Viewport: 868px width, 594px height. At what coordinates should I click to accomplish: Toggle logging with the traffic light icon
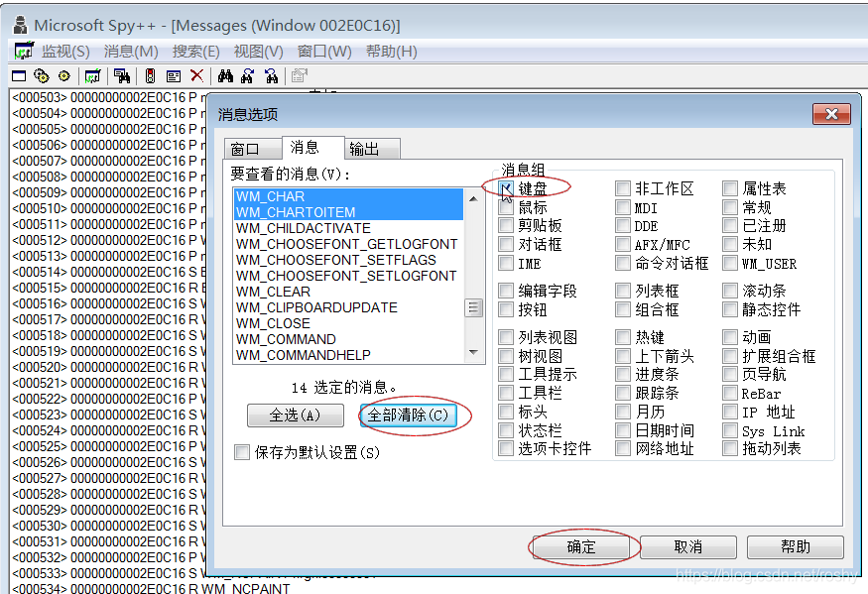[x=150, y=75]
